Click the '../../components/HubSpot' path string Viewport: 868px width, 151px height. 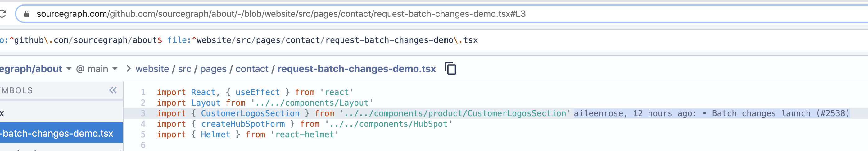(x=388, y=124)
